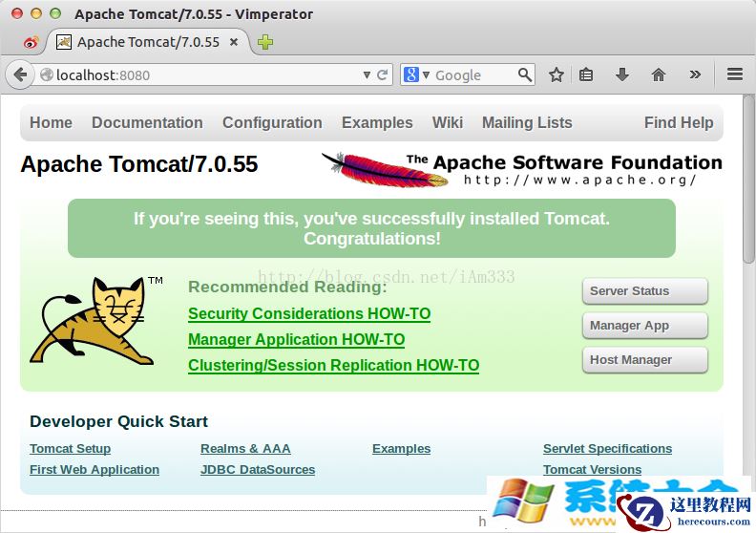The width and height of the screenshot is (756, 533).
Task: Open the Examples link under Developer Quick Start
Action: 401,449
